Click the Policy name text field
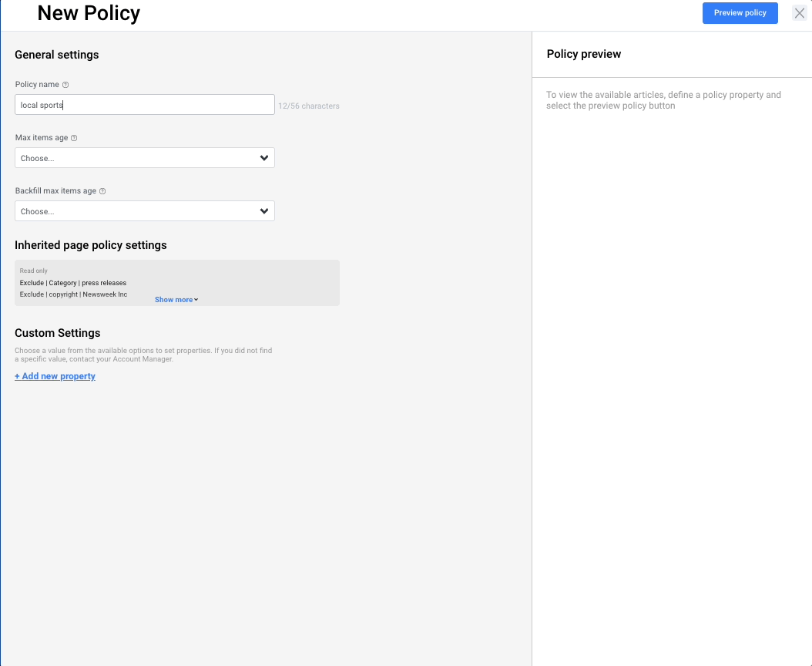Image resolution: width=812 pixels, height=666 pixels. 145,105
